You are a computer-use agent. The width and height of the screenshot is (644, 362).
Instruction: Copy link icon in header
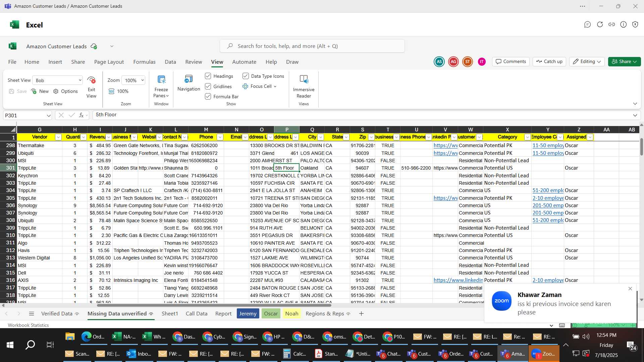coord(612,24)
